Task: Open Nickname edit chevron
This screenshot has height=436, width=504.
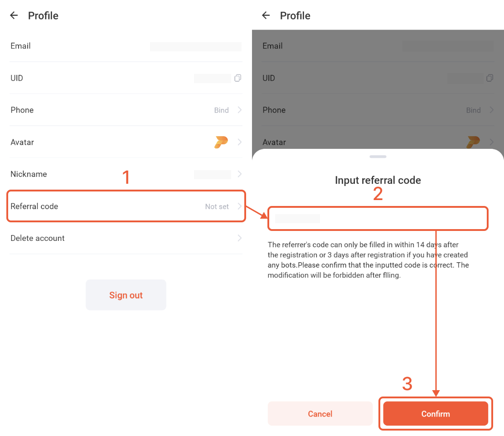Action: coord(239,174)
